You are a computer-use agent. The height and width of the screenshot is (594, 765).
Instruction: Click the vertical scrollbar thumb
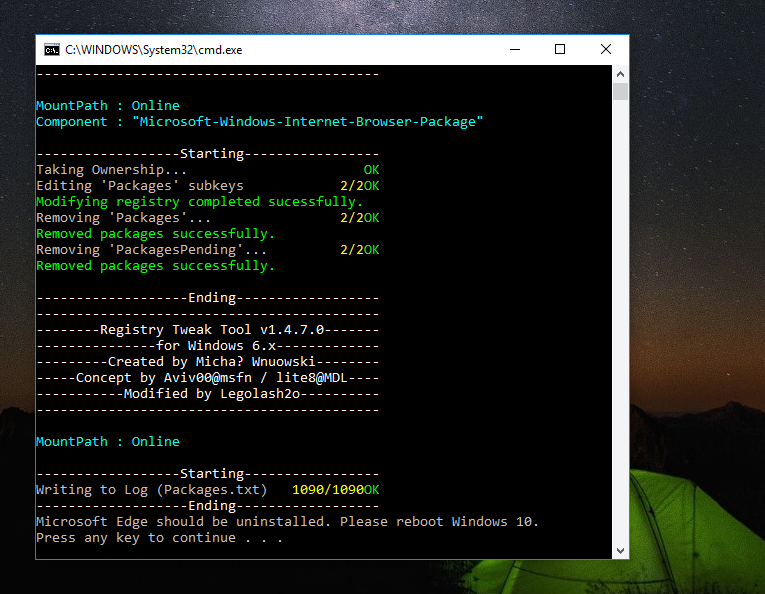click(620, 91)
